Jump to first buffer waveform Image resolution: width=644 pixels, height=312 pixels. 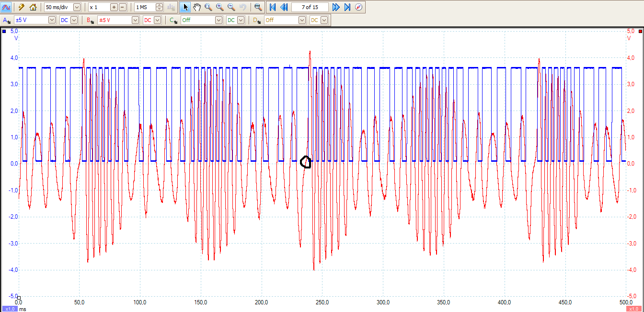point(273,7)
